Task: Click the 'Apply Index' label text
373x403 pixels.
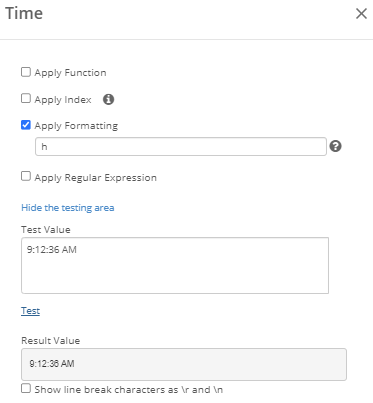Action: tap(63, 100)
